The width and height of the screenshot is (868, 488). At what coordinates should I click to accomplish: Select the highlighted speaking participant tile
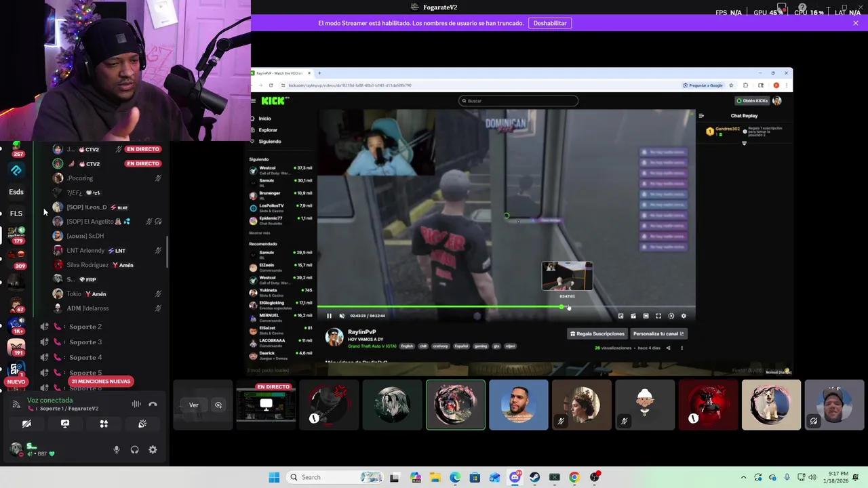click(456, 405)
